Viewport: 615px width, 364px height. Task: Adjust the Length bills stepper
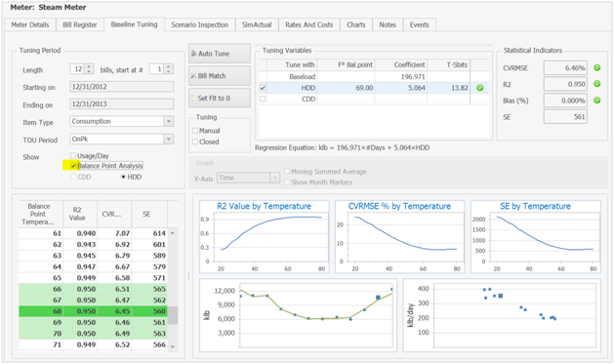pyautogui.click(x=89, y=69)
